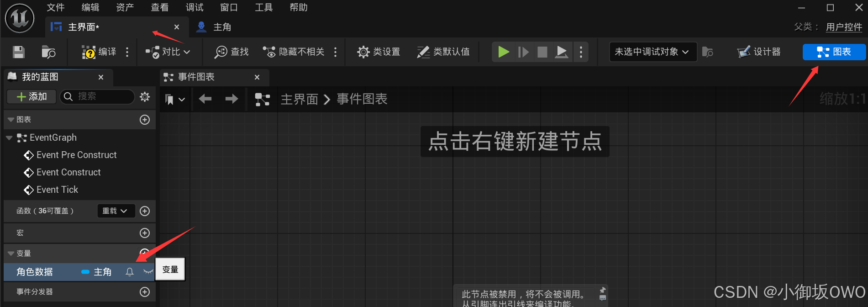The width and height of the screenshot is (868, 307).
Task: Open the 用户控件 parent class link
Action: tap(844, 27)
